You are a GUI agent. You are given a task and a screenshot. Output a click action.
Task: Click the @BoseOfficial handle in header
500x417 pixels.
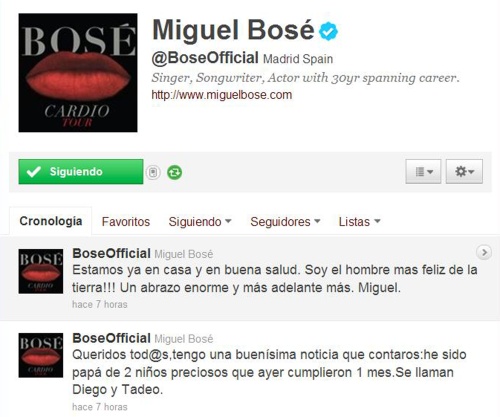(x=205, y=58)
